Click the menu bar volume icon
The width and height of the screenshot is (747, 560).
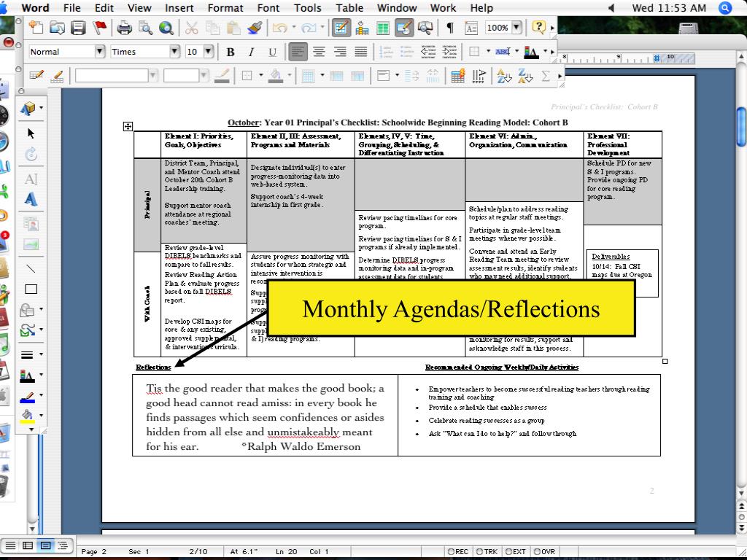coord(612,8)
